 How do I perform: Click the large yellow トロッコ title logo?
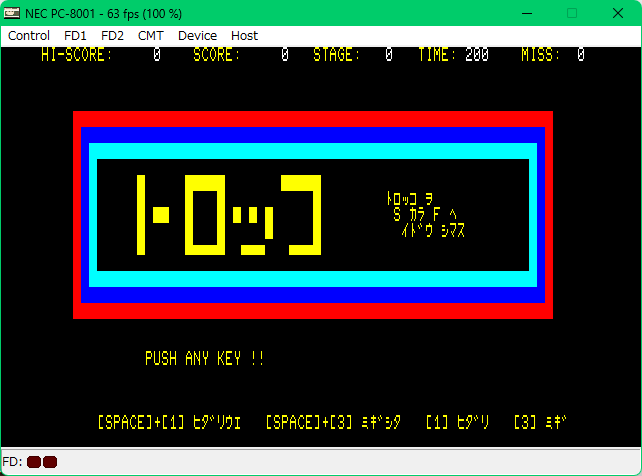tap(229, 215)
